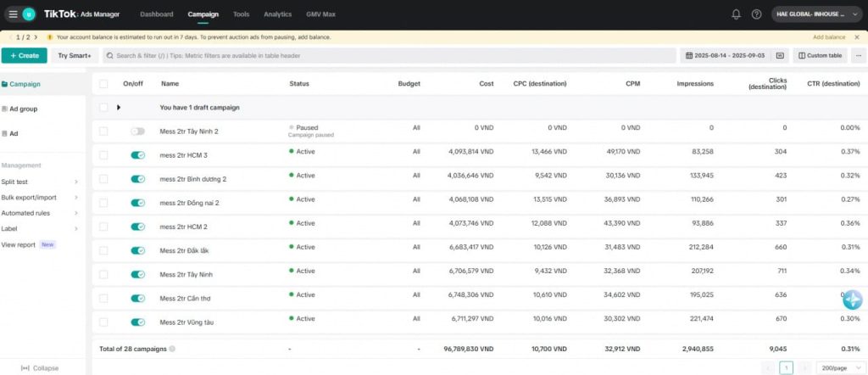The height and width of the screenshot is (375, 868).
Task: Collapse the left sidebar
Action: (40, 368)
